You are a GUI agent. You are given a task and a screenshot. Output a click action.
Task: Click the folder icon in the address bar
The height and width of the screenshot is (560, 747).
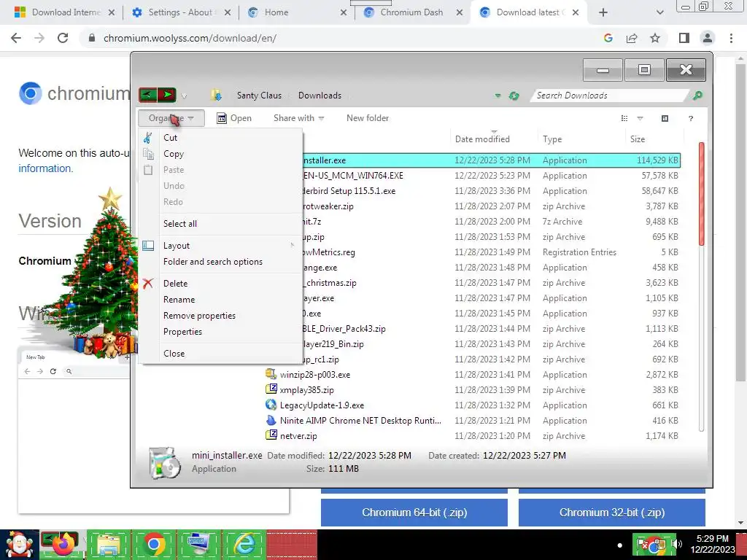217,96
